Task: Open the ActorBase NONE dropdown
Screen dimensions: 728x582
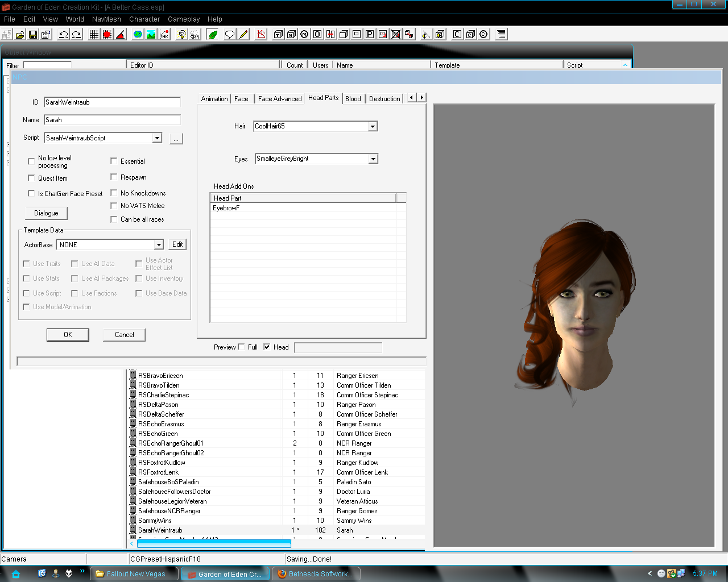Action: coord(159,245)
